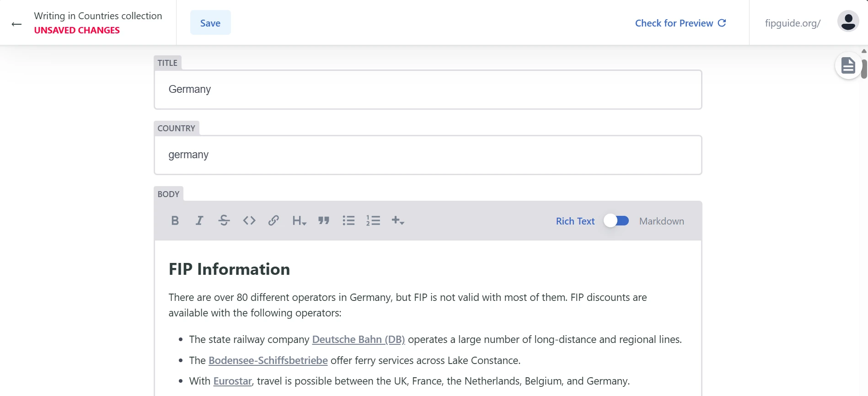Toggle italic formatting

click(199, 221)
